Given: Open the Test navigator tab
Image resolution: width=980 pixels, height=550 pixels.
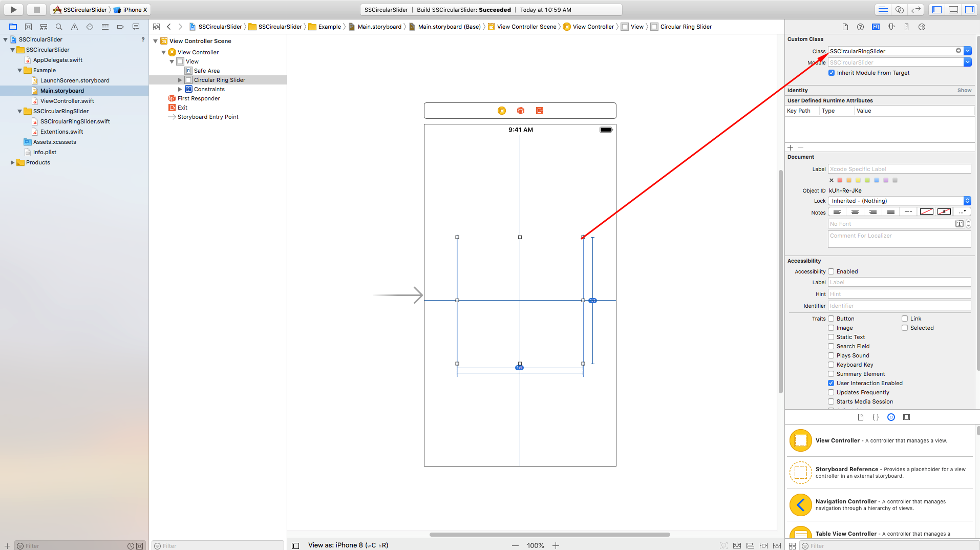Looking at the screenshot, I should point(90,27).
